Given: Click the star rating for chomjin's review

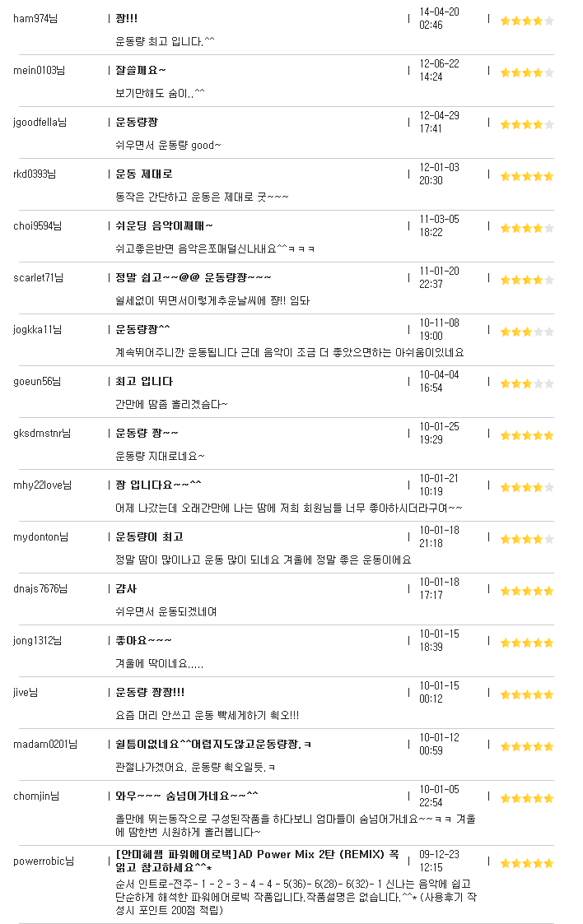Looking at the screenshot, I should click(527, 798).
